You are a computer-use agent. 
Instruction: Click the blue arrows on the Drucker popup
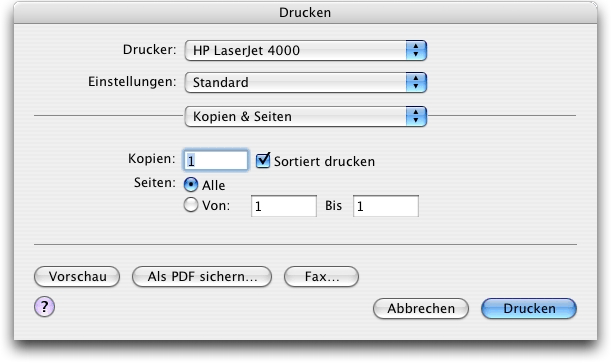tap(416, 50)
